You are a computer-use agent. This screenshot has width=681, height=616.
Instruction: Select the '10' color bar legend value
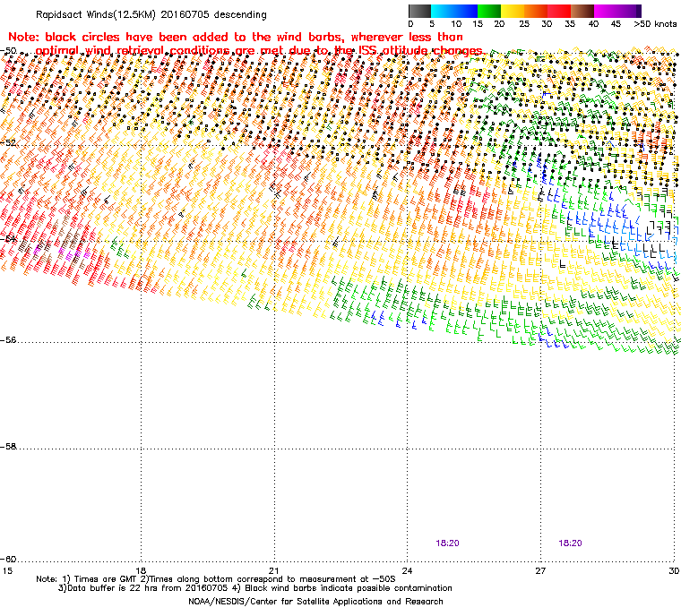456,24
